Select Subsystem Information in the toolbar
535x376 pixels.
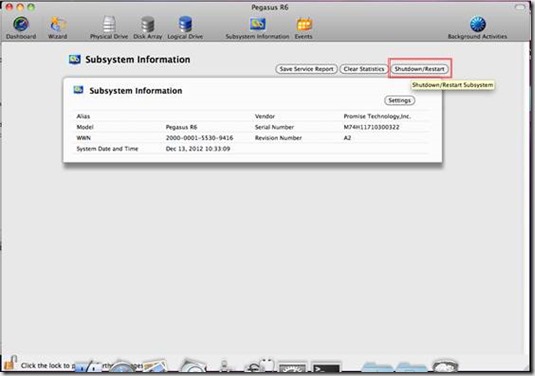tap(257, 28)
